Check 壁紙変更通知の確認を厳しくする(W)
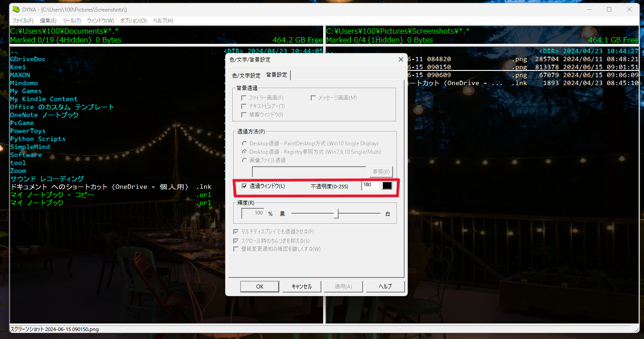Image resolution: width=644 pixels, height=339 pixels. [x=236, y=249]
